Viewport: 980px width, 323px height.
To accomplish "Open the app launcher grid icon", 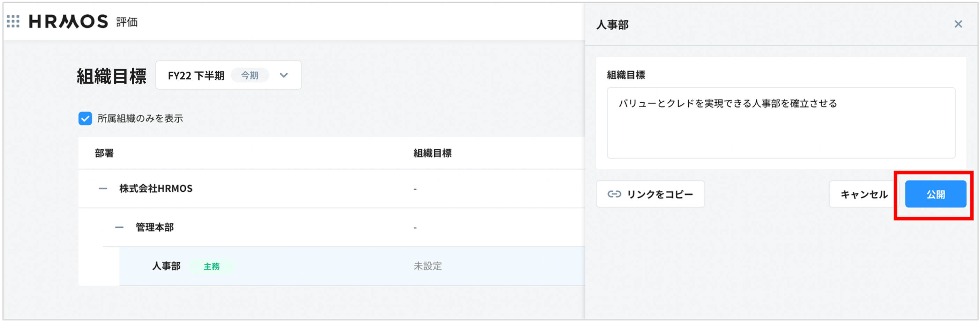I will click(13, 21).
